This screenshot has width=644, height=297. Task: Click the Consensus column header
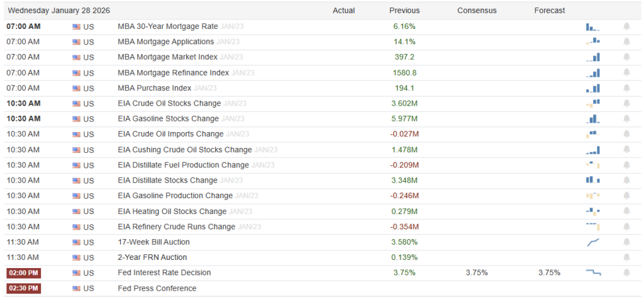point(477,11)
